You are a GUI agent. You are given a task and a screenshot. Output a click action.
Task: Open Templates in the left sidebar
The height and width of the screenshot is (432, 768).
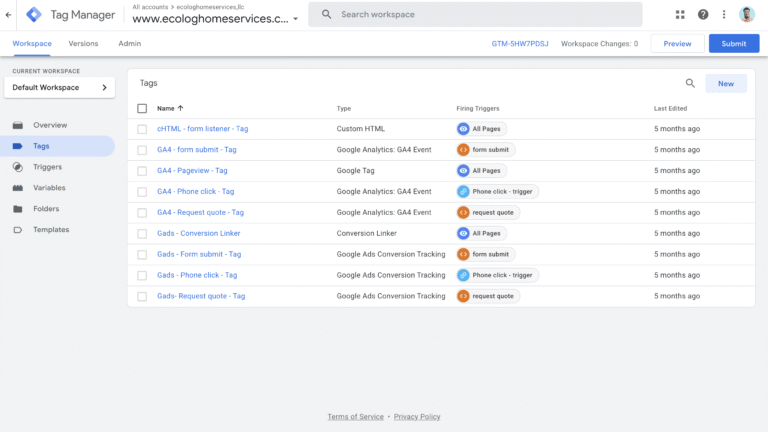[51, 230]
